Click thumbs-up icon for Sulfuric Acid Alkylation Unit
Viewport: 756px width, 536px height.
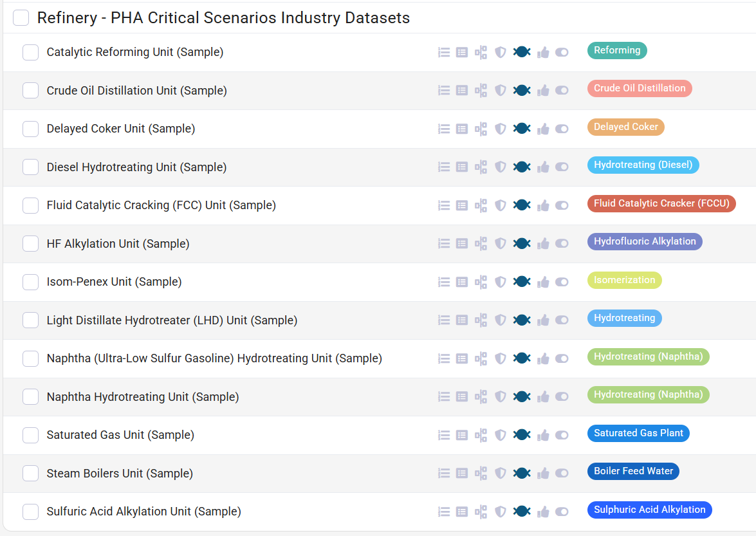pos(543,510)
